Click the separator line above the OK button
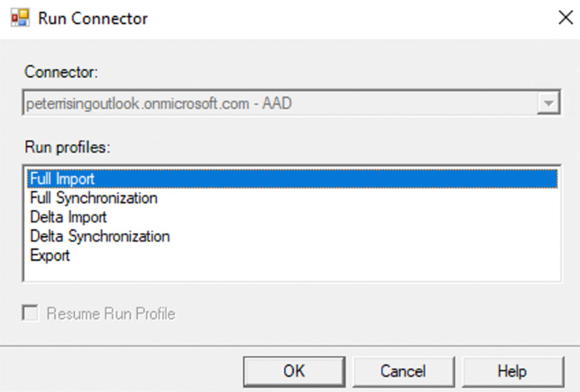580x392 pixels. coord(290,346)
